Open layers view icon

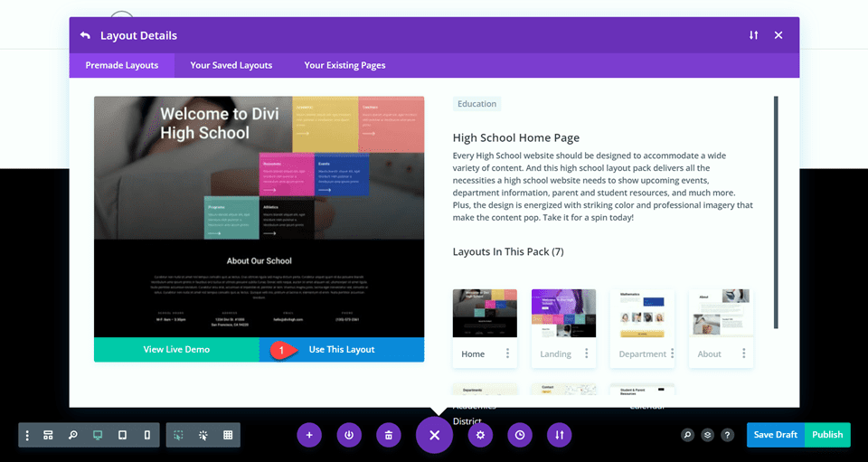click(707, 435)
